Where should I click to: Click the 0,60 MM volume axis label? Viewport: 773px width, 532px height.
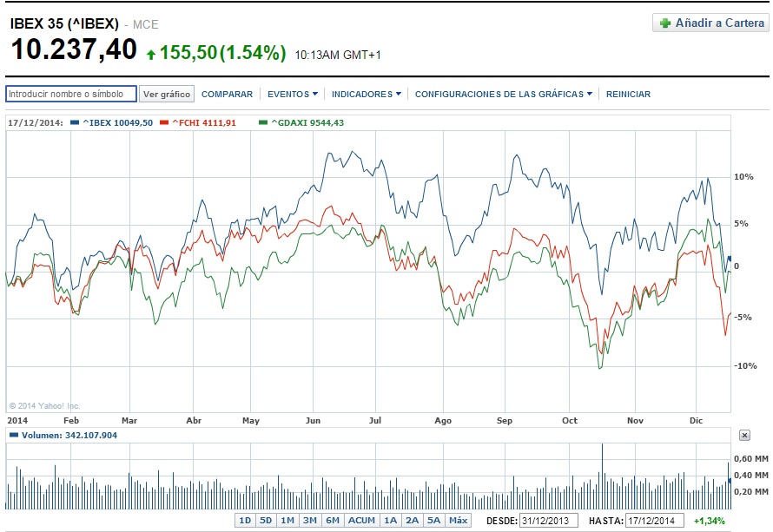750,458
